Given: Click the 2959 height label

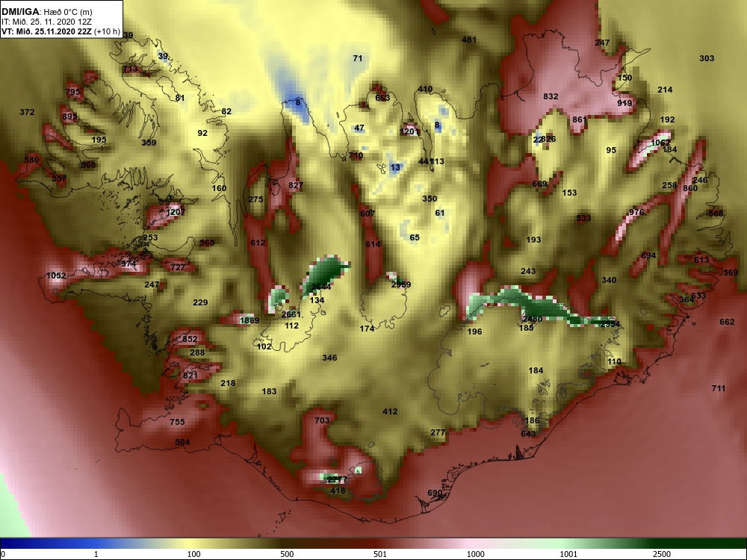Looking at the screenshot, I should click(x=400, y=284).
